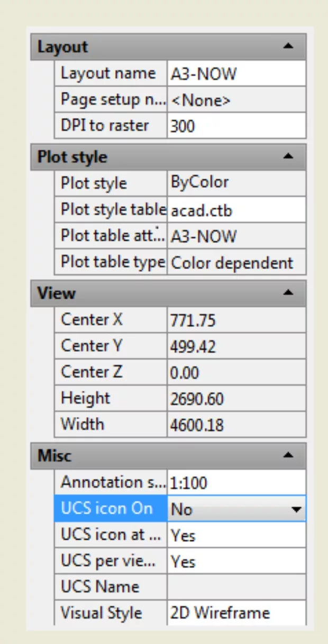Select the Plot style table acad.ctb field
This screenshot has width=328, height=644.
[x=236, y=210]
